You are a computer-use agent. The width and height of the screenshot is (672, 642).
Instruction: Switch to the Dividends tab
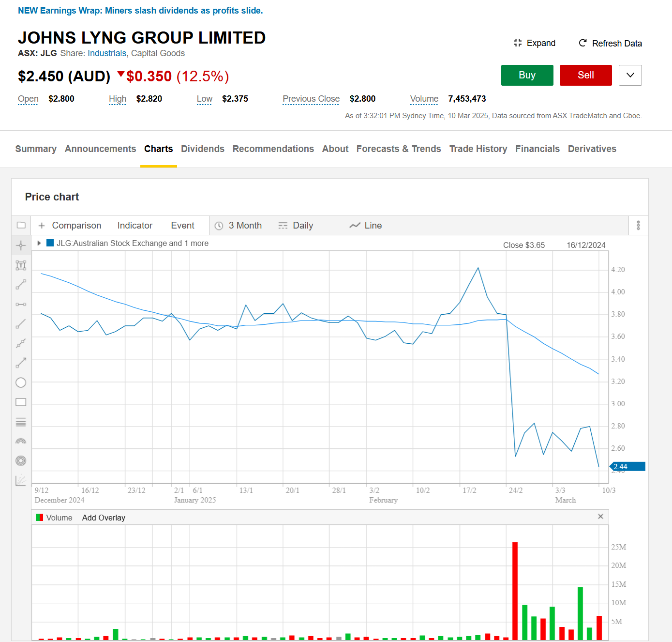(x=202, y=149)
